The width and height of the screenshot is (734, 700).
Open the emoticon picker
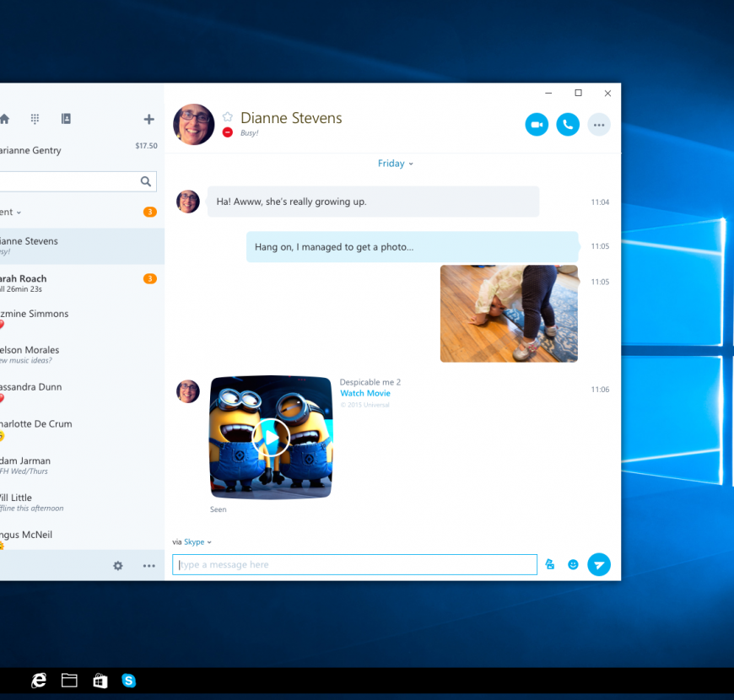(x=573, y=565)
